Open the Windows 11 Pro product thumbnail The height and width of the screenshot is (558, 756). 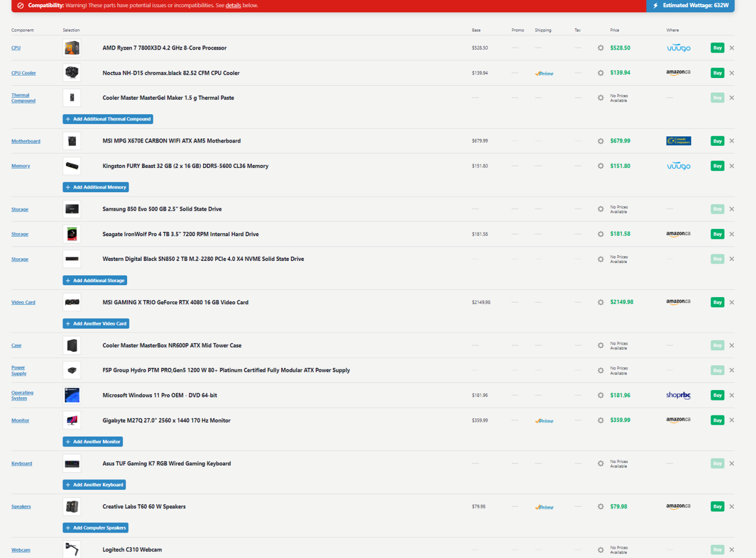(72, 395)
